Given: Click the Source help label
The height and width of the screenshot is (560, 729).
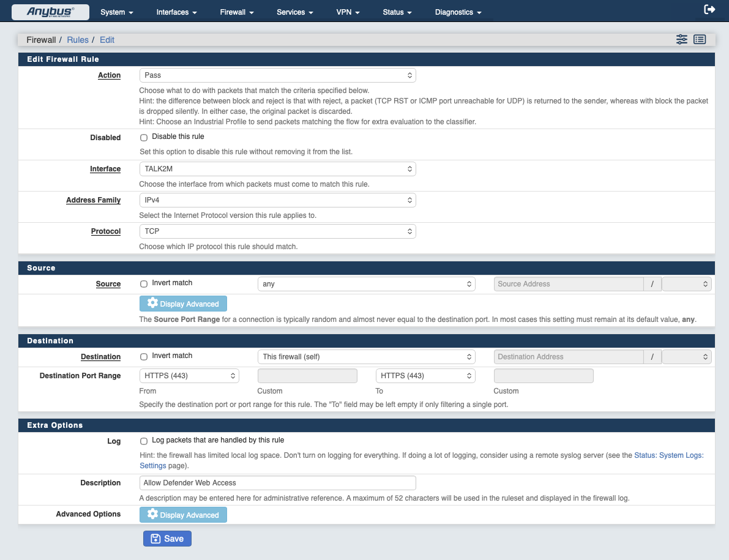Looking at the screenshot, I should point(108,284).
